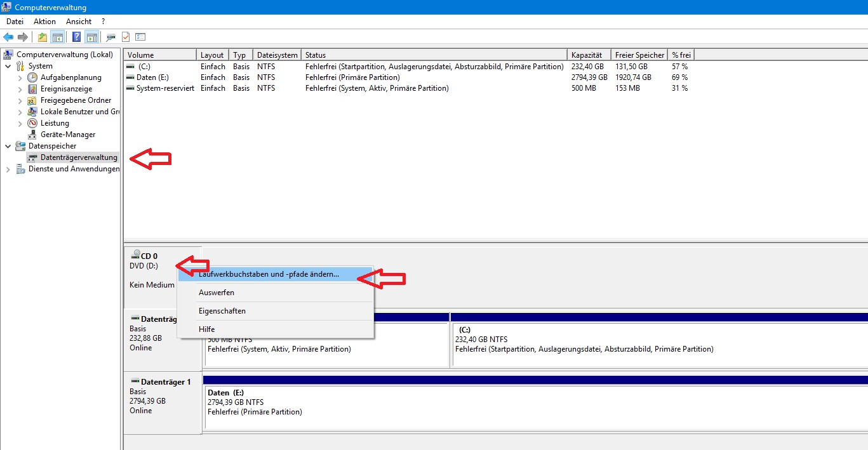This screenshot has height=450, width=868.
Task: Click the 2794,39 GB capacity cell in list
Action: [x=589, y=77]
